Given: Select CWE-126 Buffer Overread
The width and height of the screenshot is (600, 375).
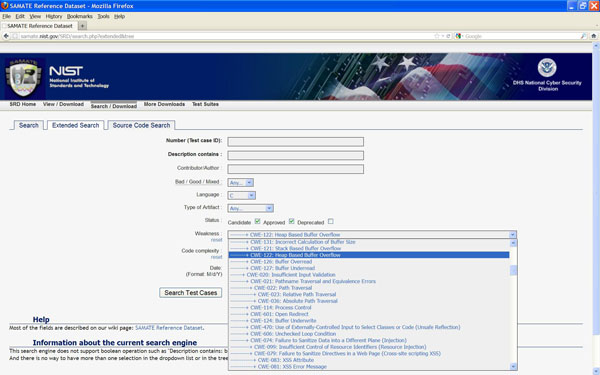Looking at the screenshot, I should 369,262.
